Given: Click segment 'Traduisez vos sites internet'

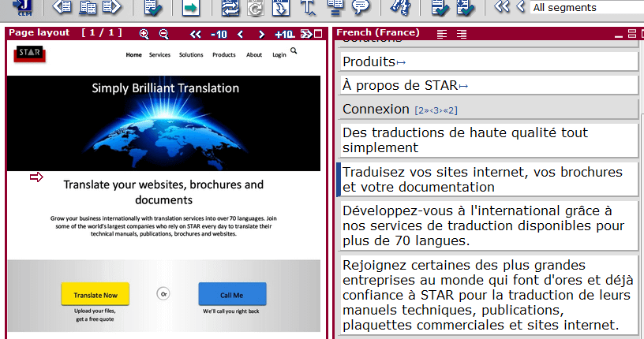Looking at the screenshot, I should [489, 179].
